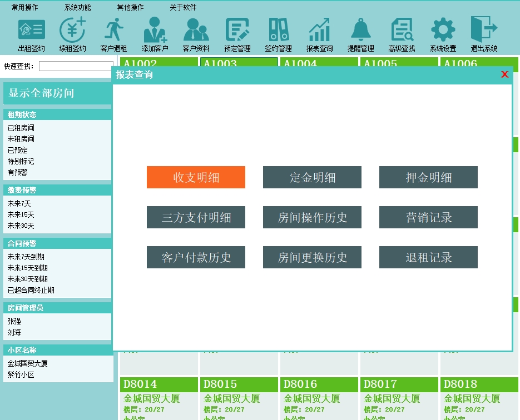Open the 提醒管理 bell icon
520x420 pixels.
(360, 30)
